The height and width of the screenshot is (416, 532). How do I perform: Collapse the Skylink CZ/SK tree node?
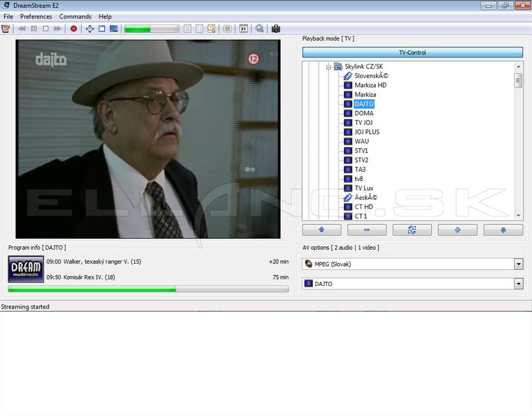click(x=329, y=67)
